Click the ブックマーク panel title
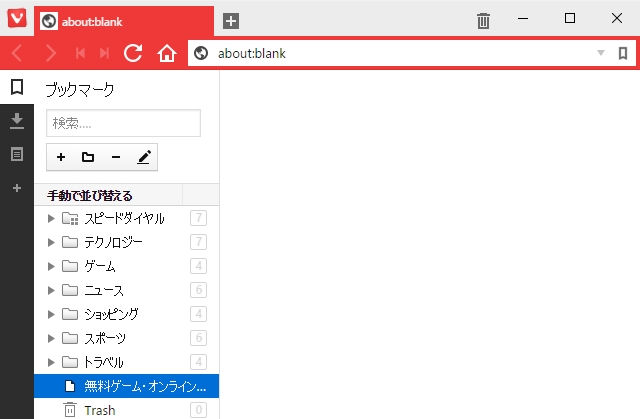This screenshot has width=640, height=419. click(x=80, y=89)
